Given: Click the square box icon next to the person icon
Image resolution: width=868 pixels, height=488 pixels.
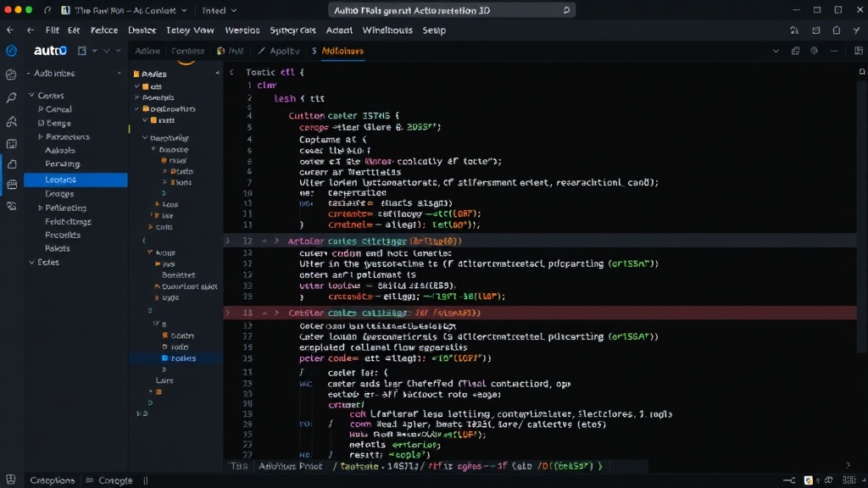Looking at the screenshot, I should click(816, 30).
